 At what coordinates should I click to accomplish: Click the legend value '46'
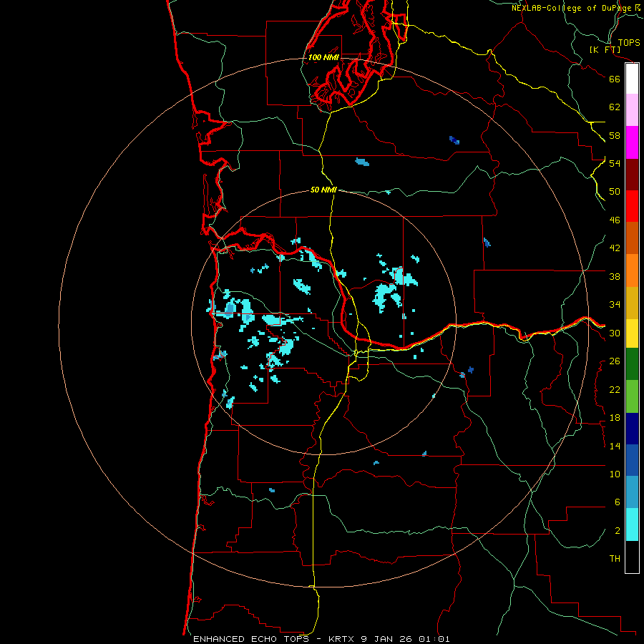615,220
